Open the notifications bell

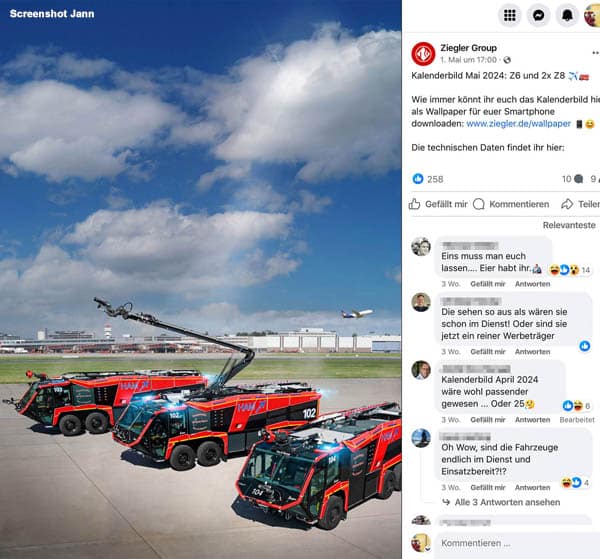(567, 15)
